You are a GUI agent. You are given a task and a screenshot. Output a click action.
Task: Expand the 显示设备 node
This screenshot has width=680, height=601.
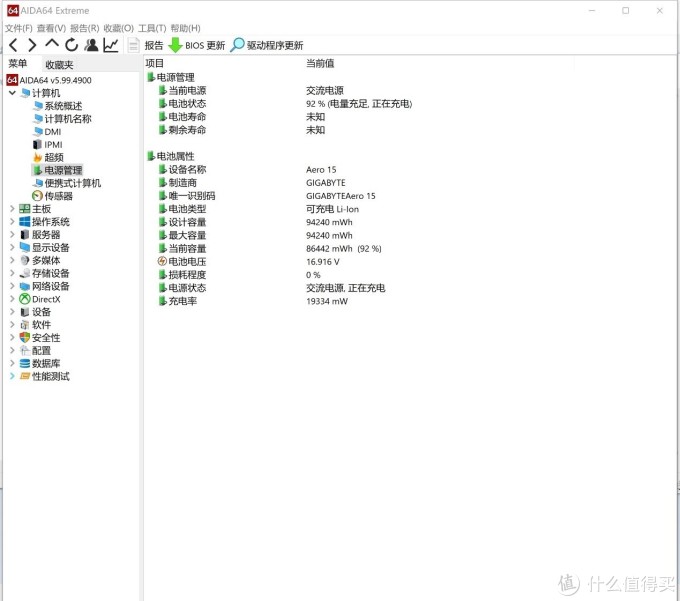click(12, 247)
